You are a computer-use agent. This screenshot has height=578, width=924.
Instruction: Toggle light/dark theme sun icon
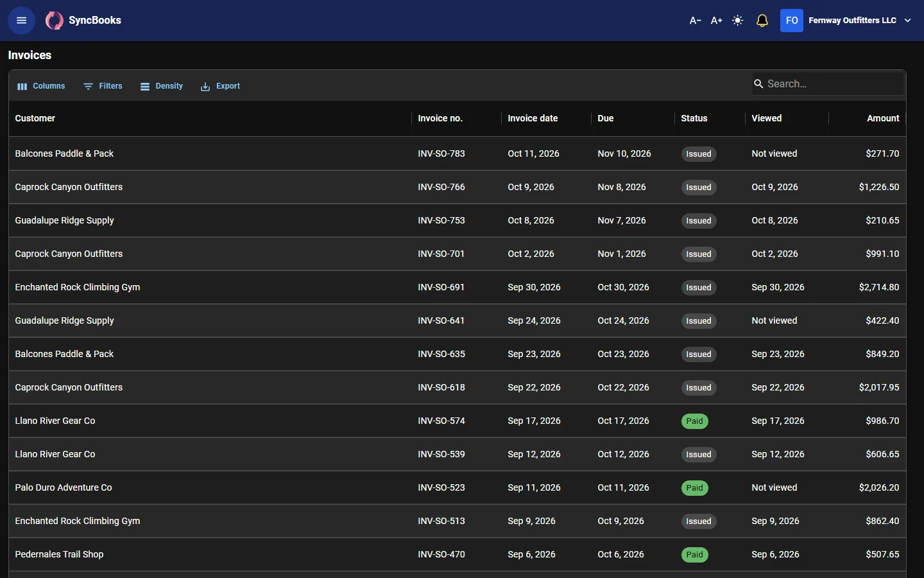click(x=738, y=21)
